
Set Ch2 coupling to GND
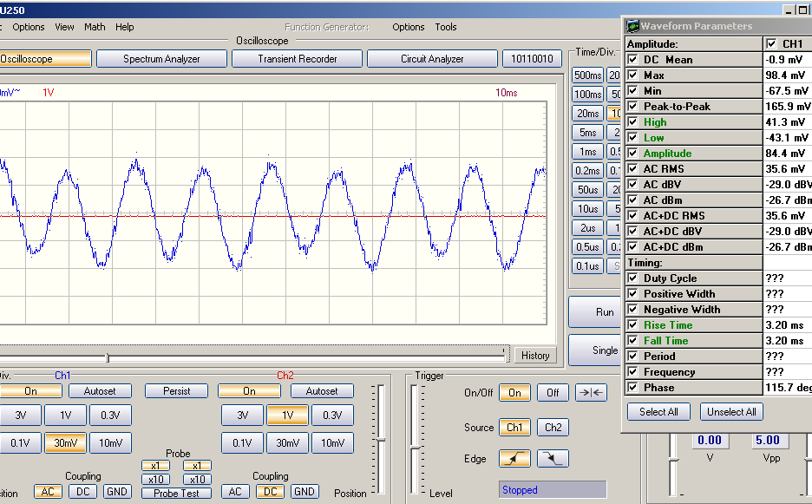coord(304,491)
